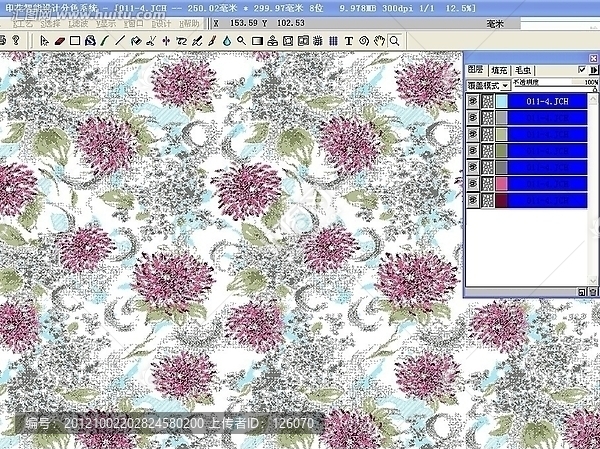
Task: Select the gradient rectangle tool
Action: 257,41
